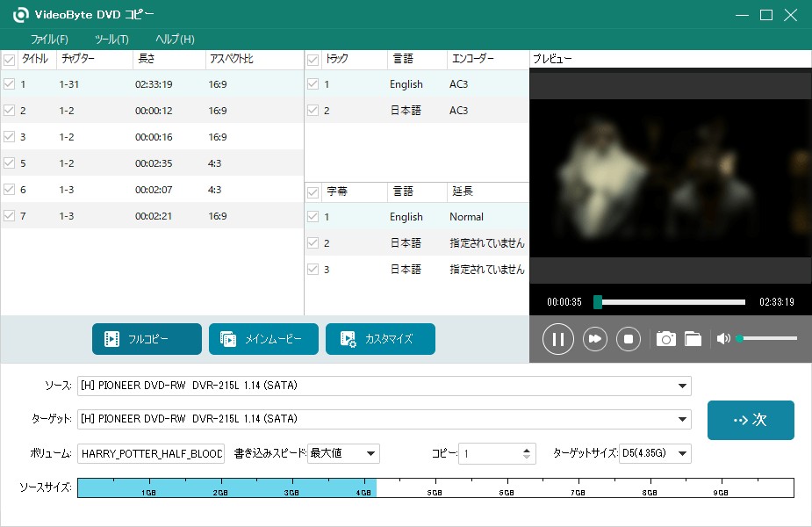
Task: Uncheck title 2 lasting 00:00:12
Action: coord(10,111)
